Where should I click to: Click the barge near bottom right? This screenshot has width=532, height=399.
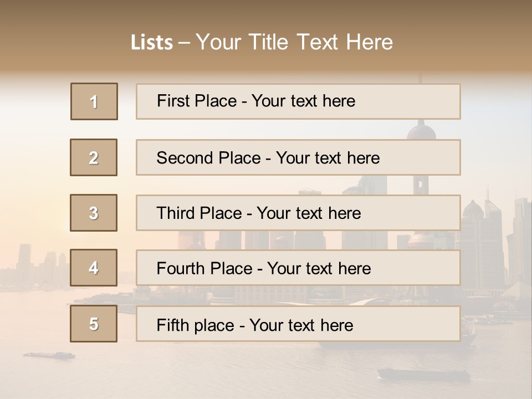click(424, 374)
